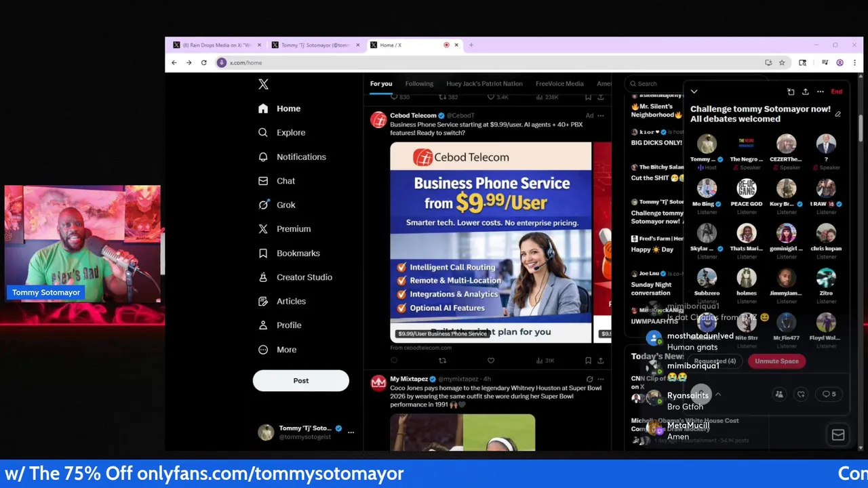The height and width of the screenshot is (488, 868).
Task: Close the Tommy 'Tj' Sotomayor browser tab
Action: click(x=358, y=45)
